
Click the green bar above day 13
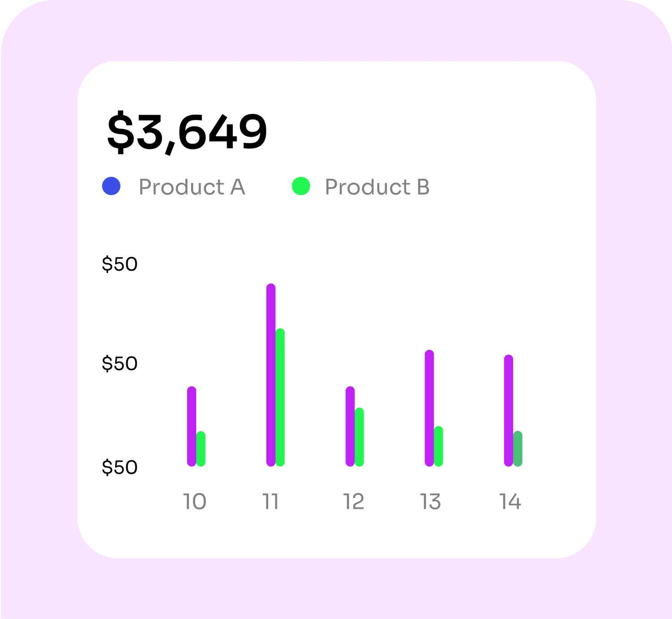coord(439,446)
